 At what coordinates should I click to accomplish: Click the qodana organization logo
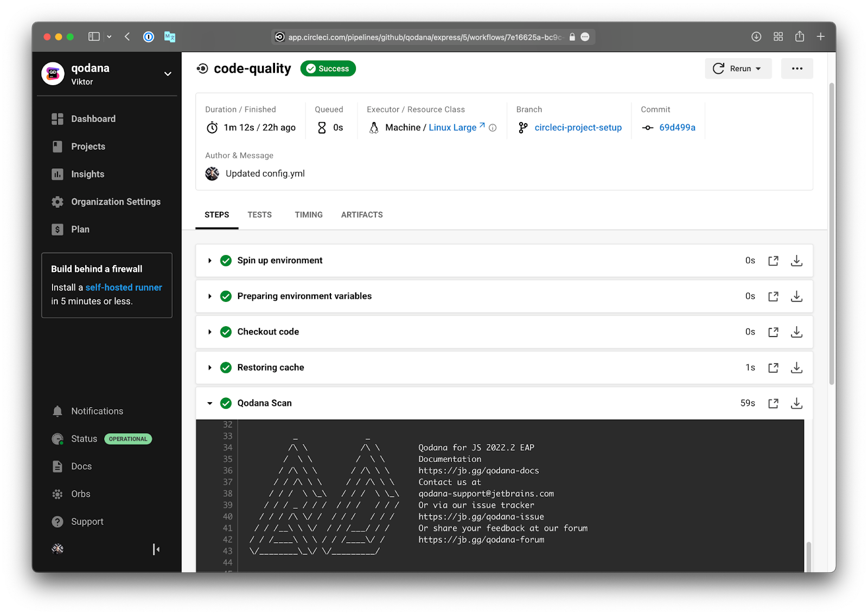point(53,74)
